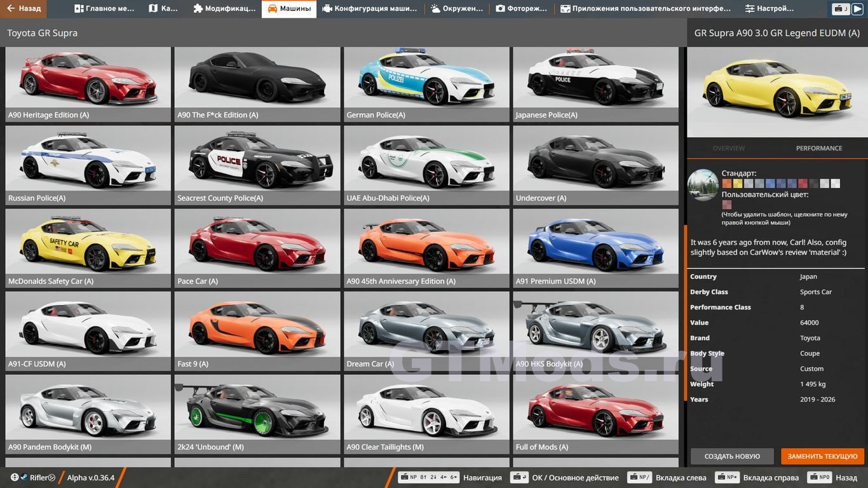
Task: Open the Главное меню tab
Action: point(104,9)
